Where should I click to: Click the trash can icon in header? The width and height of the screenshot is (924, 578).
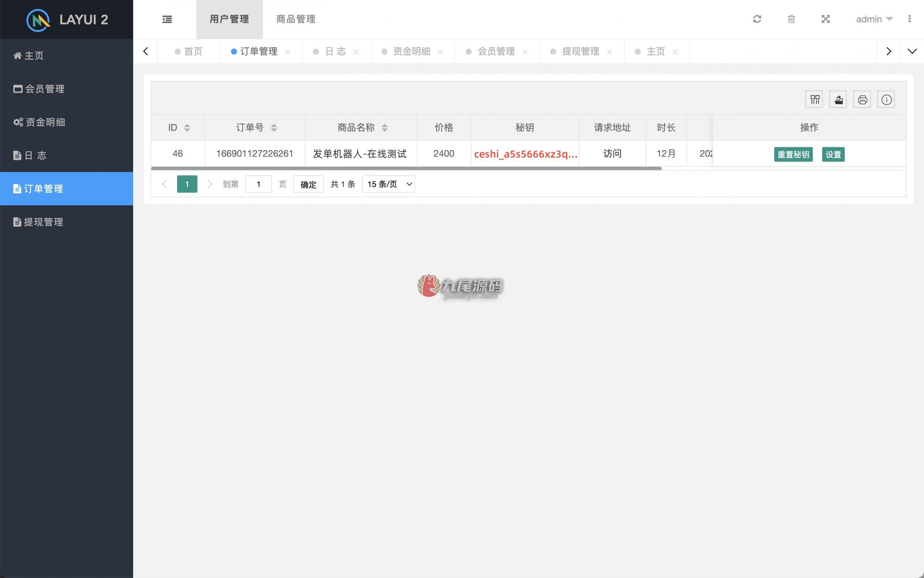point(791,19)
